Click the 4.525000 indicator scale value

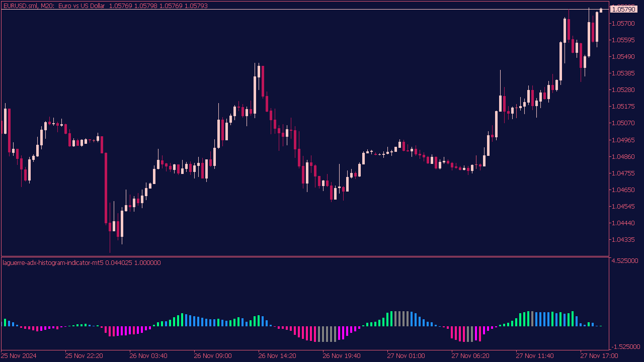624,260
